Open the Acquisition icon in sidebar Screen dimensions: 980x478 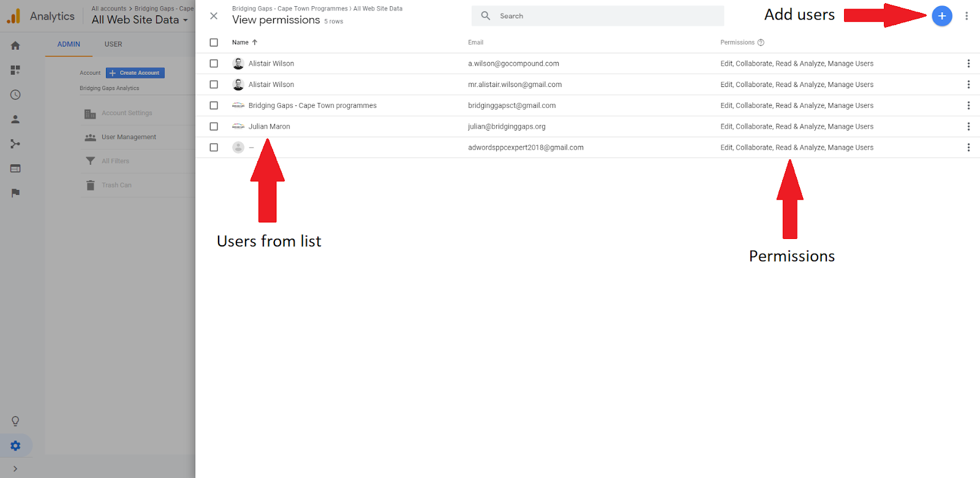click(x=15, y=143)
